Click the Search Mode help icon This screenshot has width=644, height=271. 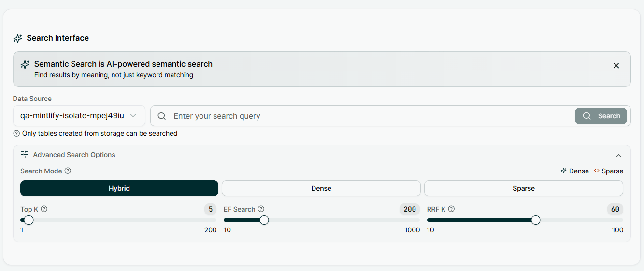click(x=68, y=171)
